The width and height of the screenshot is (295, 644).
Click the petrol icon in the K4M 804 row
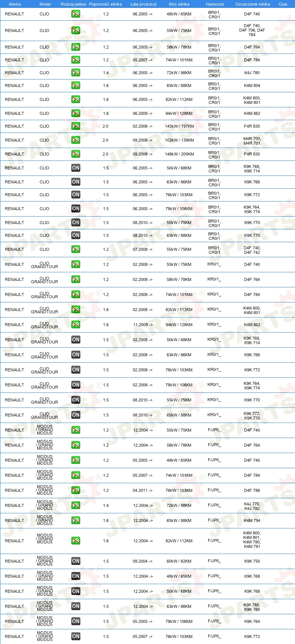[x=75, y=85]
